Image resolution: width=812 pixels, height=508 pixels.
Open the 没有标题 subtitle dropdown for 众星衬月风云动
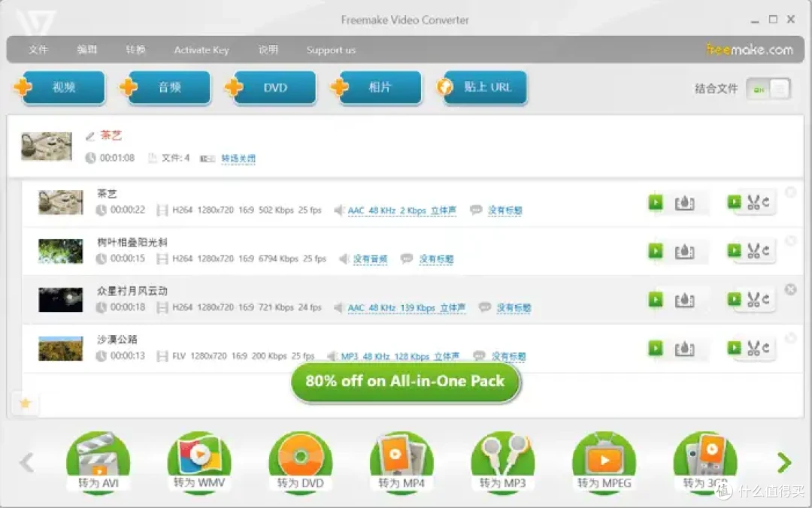tap(514, 308)
